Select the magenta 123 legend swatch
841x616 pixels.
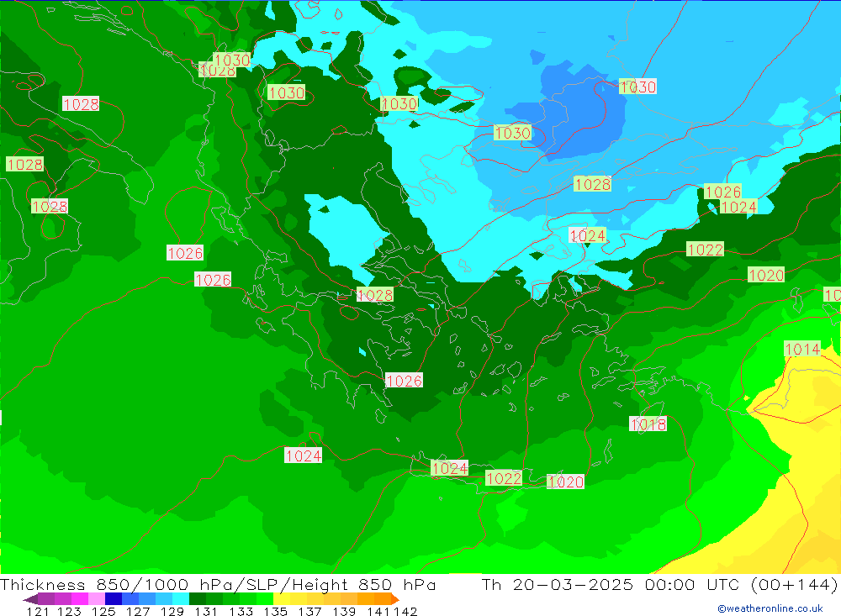pos(79,599)
